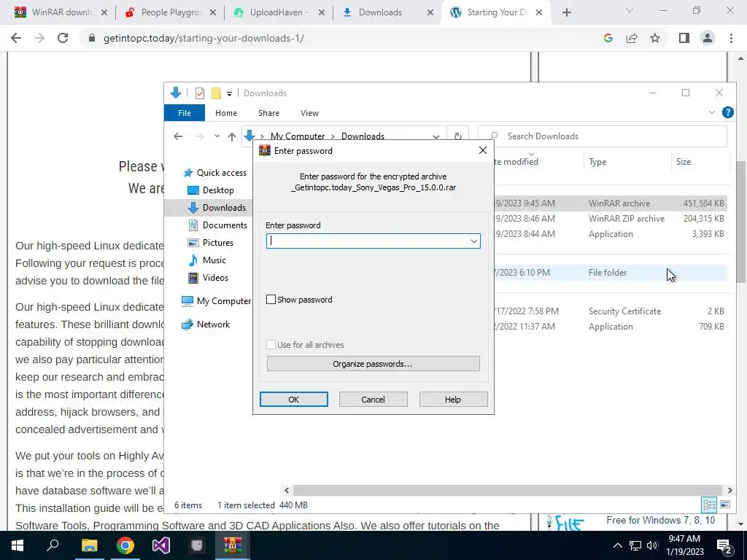Tick the Use for all archives checkbox

coord(271,345)
